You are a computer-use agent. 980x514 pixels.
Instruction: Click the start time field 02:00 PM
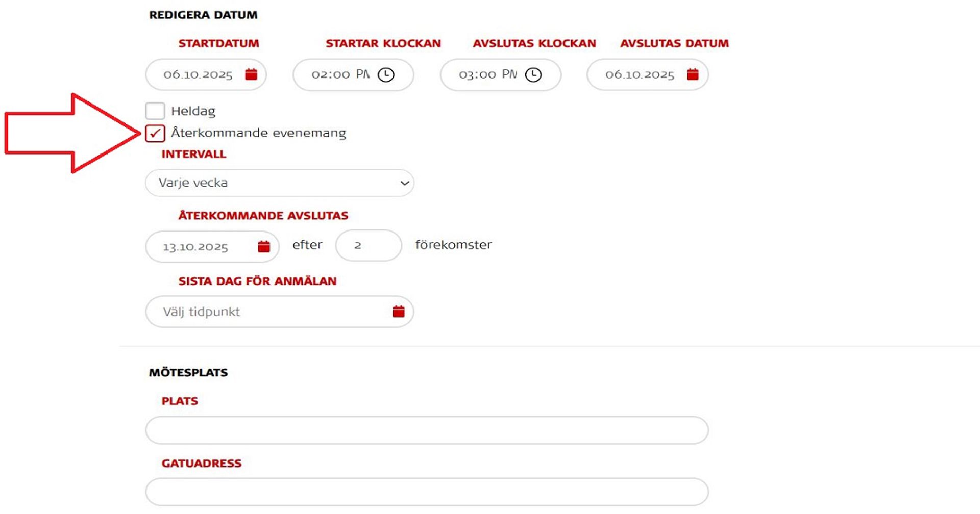pos(339,75)
